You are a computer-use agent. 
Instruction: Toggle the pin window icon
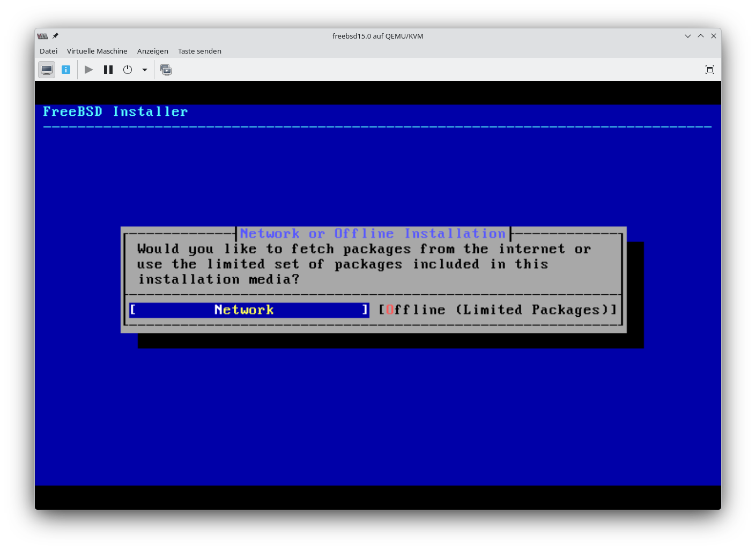coord(55,36)
